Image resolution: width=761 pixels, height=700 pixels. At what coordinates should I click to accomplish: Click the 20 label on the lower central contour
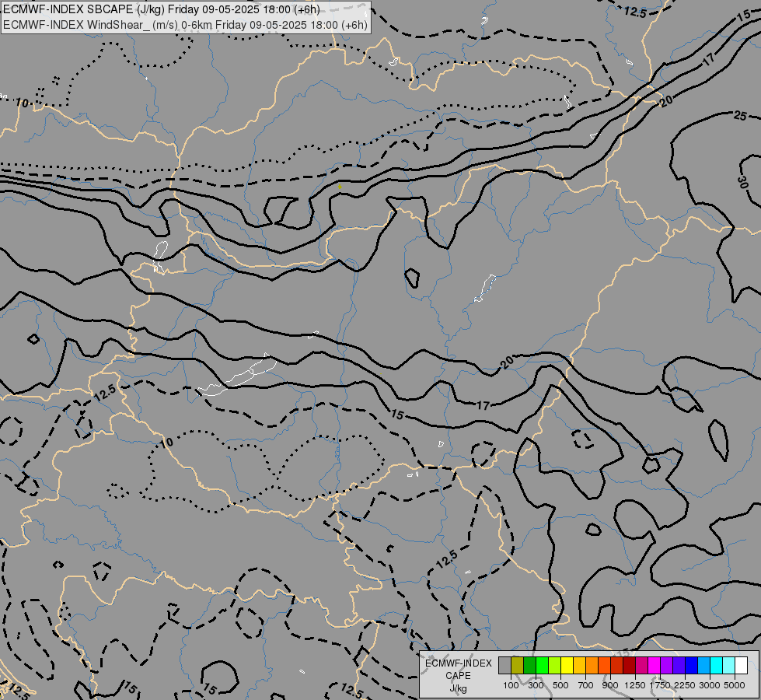click(507, 362)
